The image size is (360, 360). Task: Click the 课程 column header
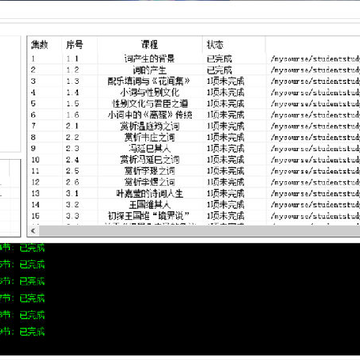[149, 45]
